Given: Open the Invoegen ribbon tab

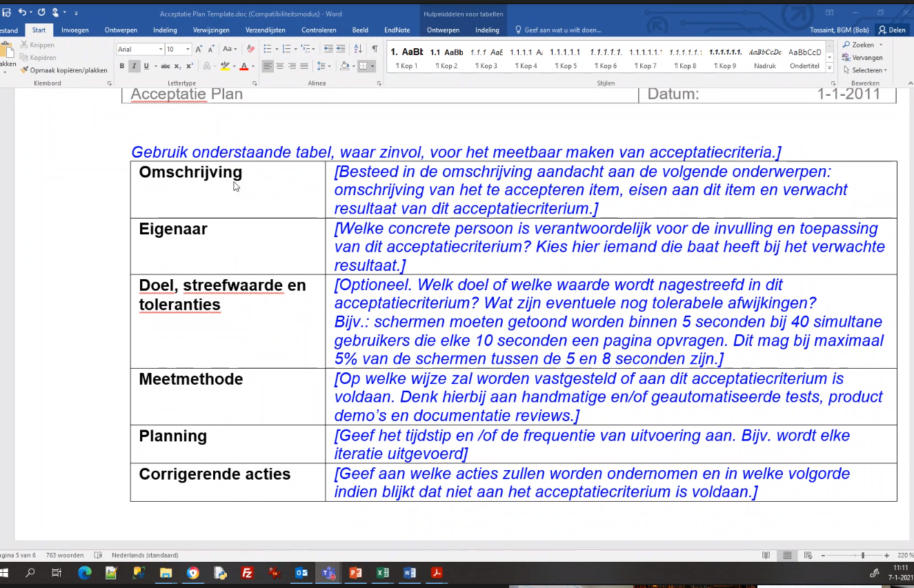Looking at the screenshot, I should point(74,30).
